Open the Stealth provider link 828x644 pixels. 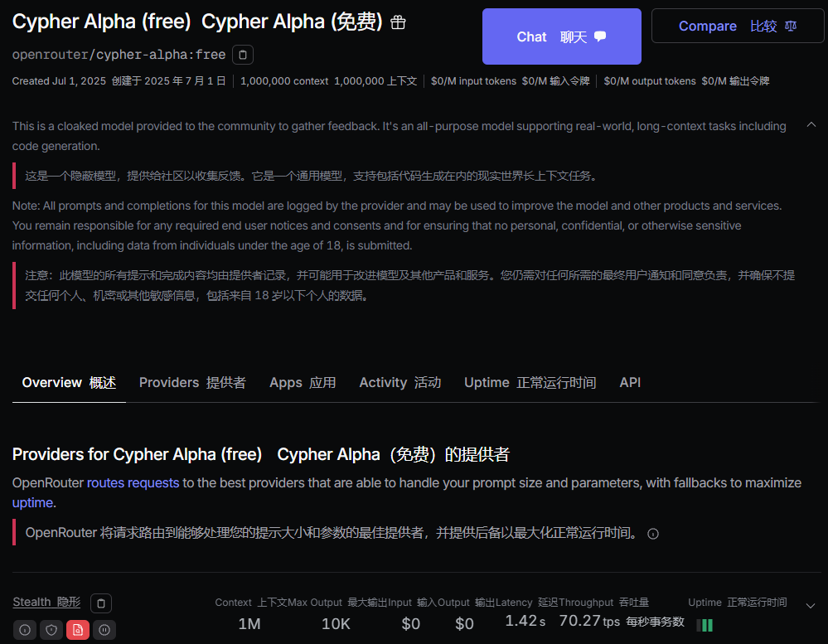point(46,603)
